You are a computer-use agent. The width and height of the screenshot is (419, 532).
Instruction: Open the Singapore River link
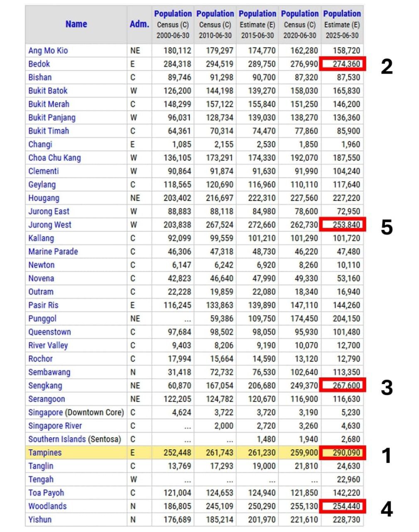click(55, 426)
